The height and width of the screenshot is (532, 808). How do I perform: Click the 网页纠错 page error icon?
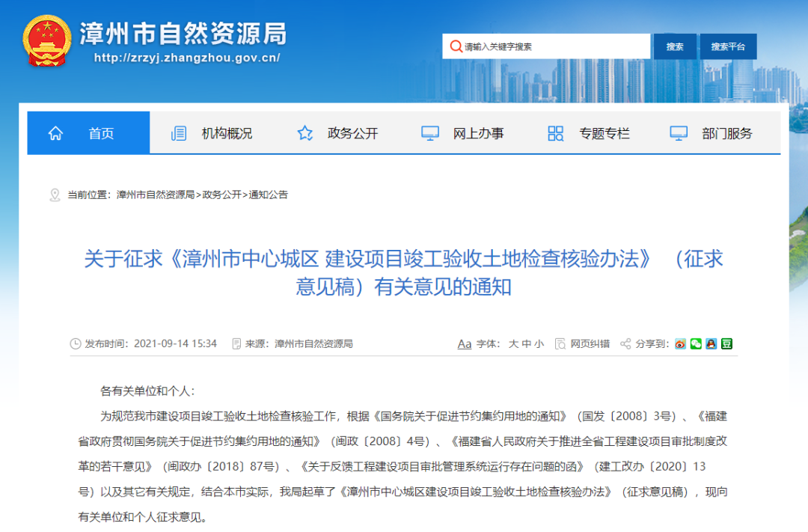(x=560, y=343)
